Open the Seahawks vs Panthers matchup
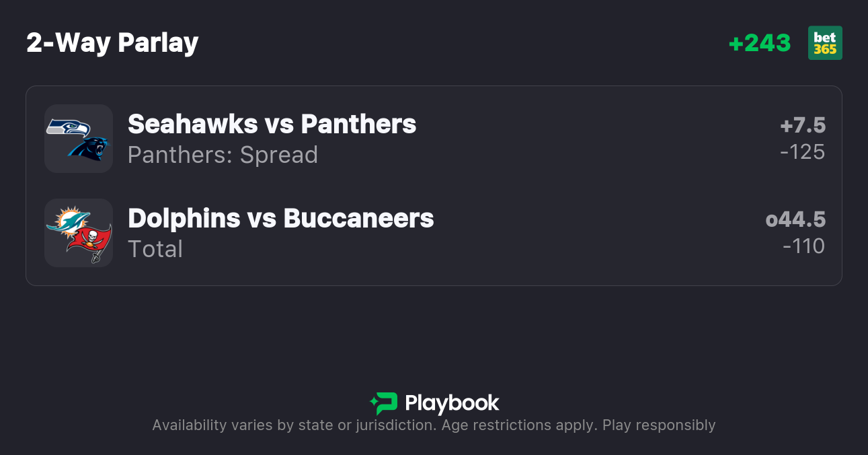Screen dimensions: 868x455 point(272,124)
